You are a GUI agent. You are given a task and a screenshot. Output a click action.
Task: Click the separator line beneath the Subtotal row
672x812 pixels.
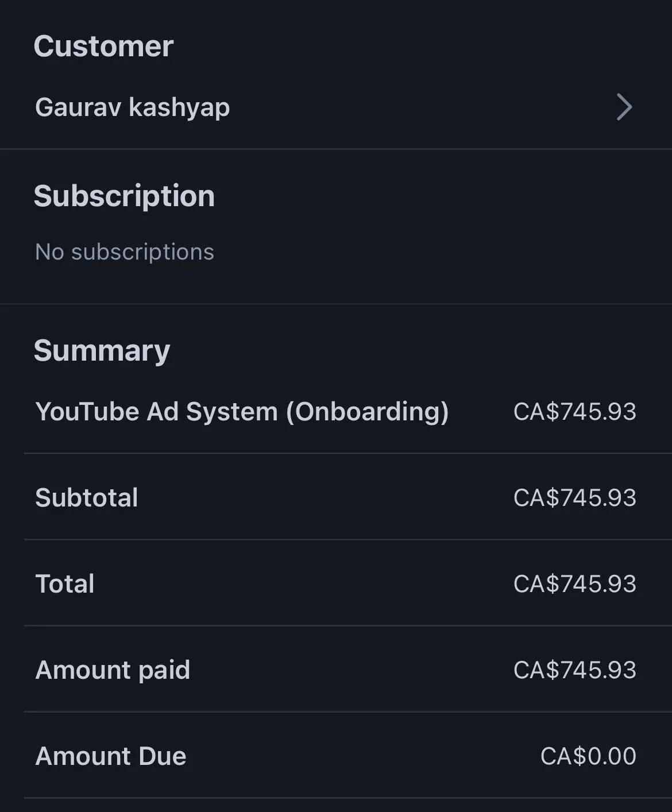[x=347, y=539]
